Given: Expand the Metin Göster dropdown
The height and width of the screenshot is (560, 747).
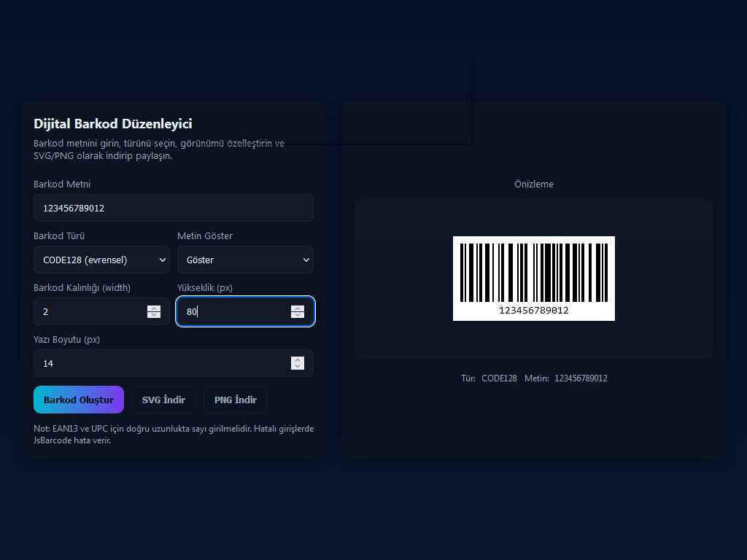Looking at the screenshot, I should 245,260.
